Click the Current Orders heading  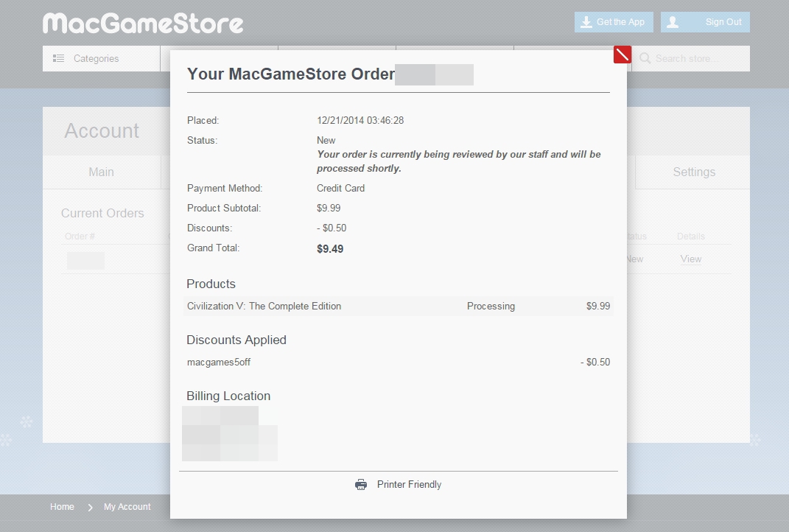(x=102, y=214)
